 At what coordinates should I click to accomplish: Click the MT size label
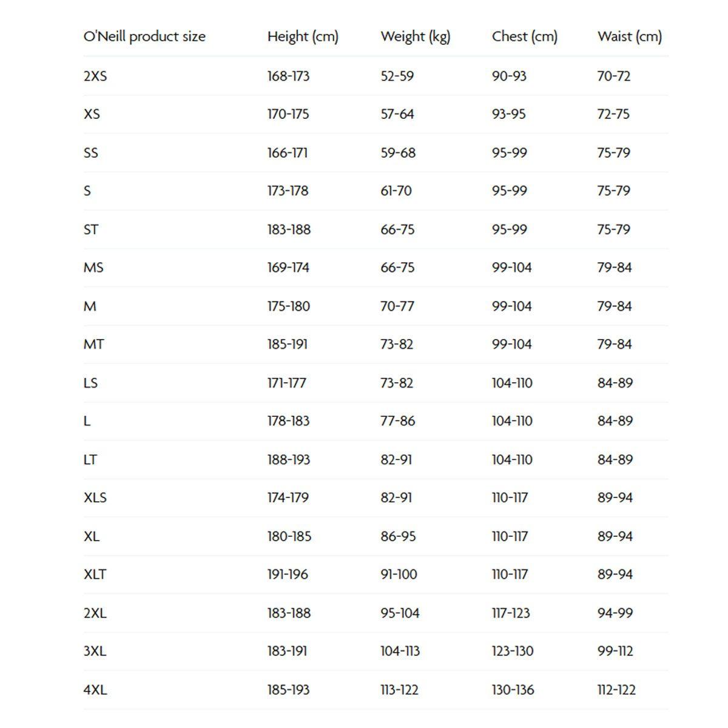point(93,345)
